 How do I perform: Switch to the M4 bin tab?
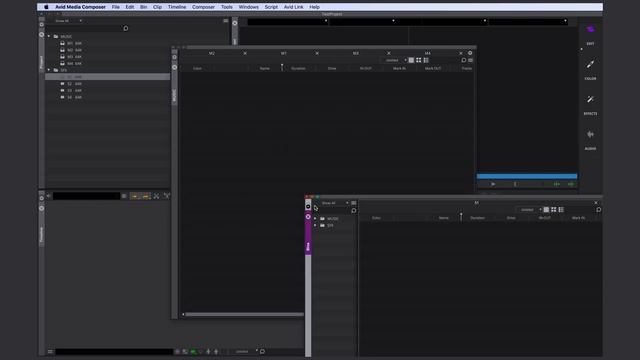point(427,53)
